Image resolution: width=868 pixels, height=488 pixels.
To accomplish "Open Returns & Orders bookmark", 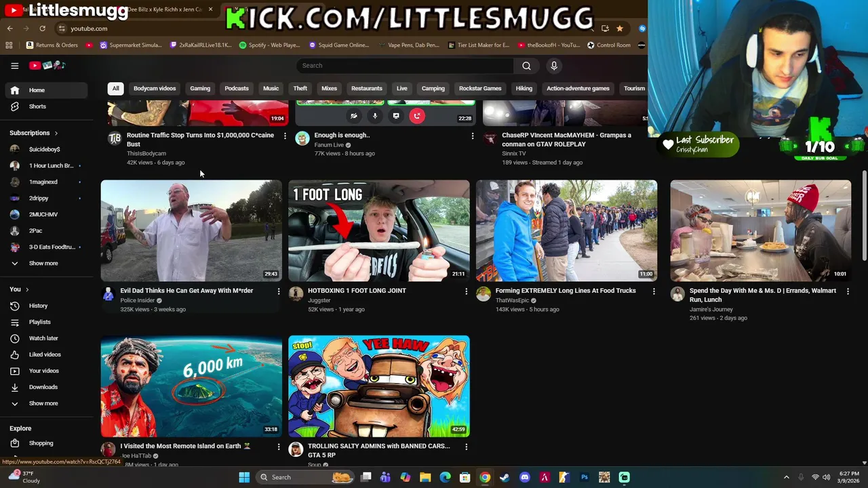I will (52, 45).
